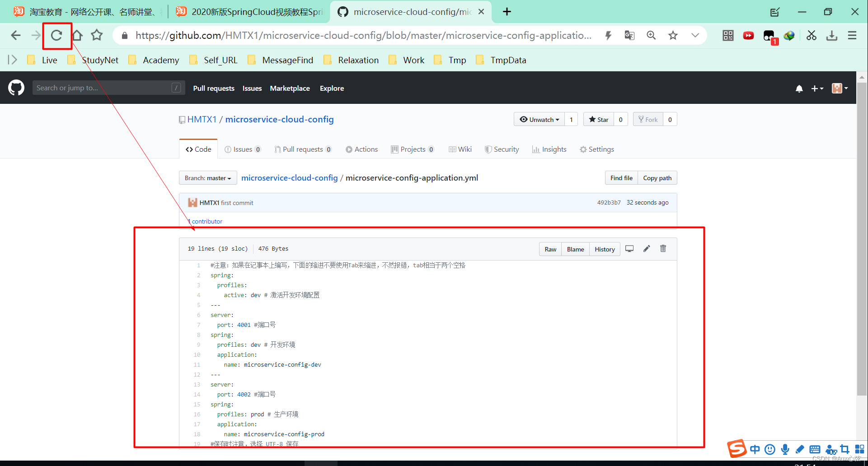Star the microservice-cloud-config repository

[x=599, y=119]
